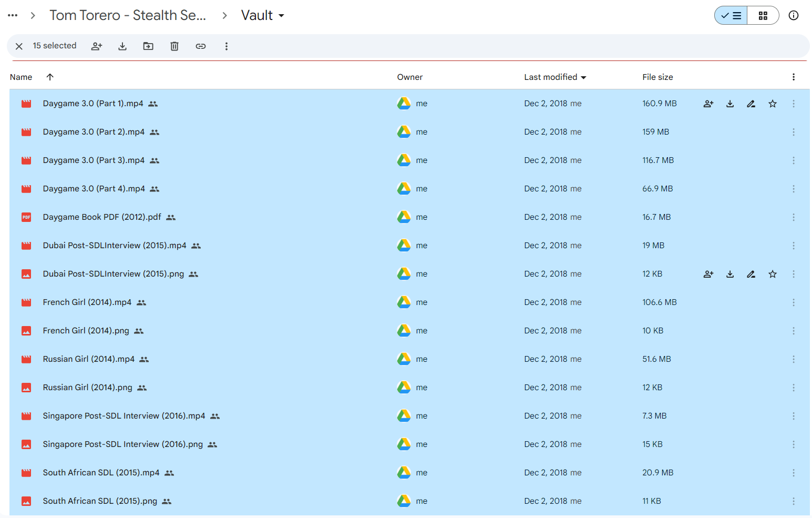Image resolution: width=812 pixels, height=518 pixels.
Task: Select the South African SDL (2015).mp4 file name
Action: tap(101, 473)
